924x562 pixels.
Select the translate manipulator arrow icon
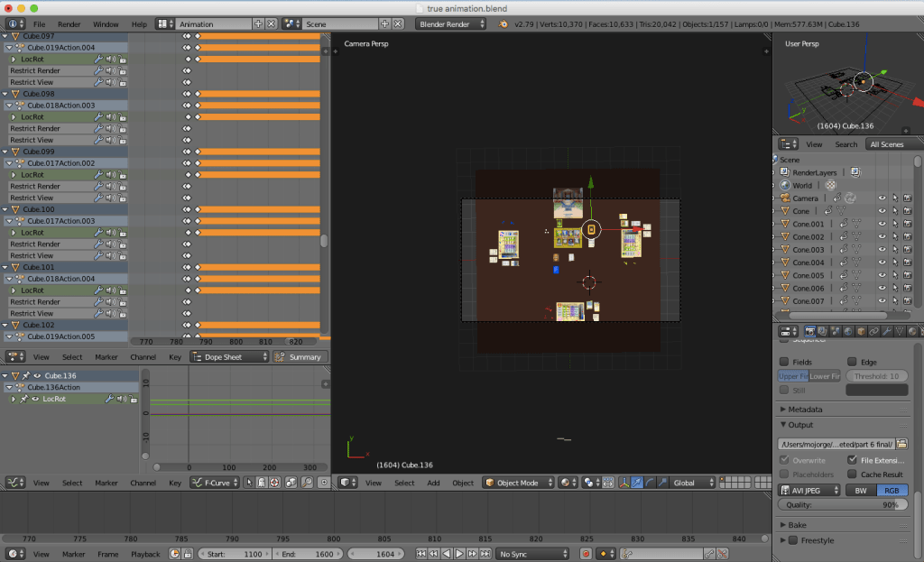point(636,483)
